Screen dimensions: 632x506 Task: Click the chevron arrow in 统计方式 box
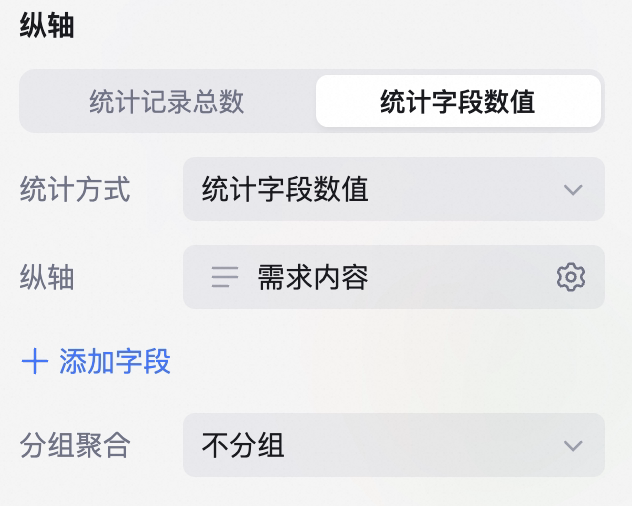573,189
